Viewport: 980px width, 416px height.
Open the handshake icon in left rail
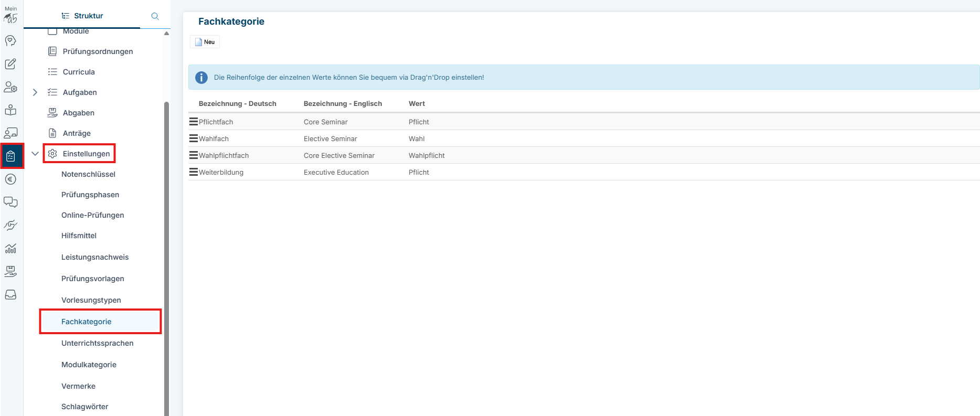(x=10, y=226)
